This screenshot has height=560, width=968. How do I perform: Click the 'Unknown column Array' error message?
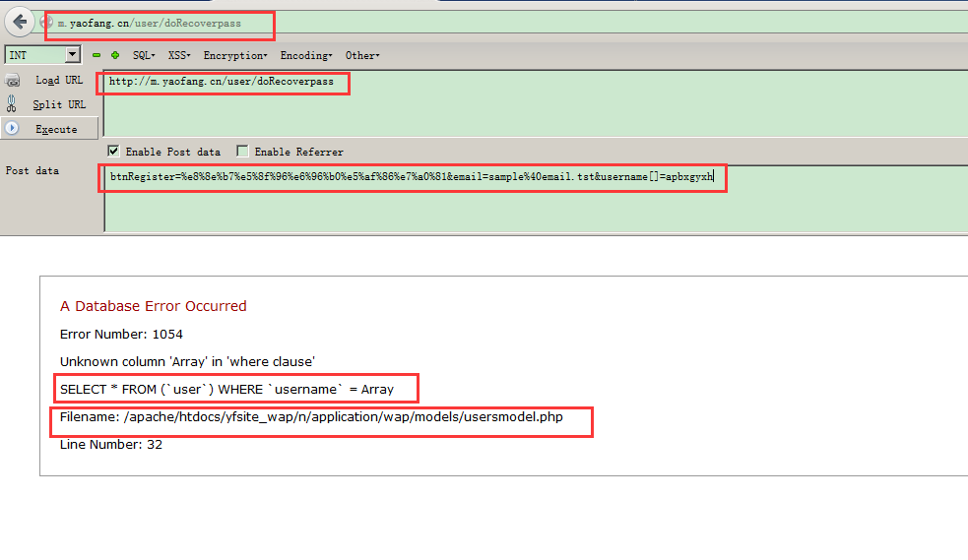coord(187,361)
